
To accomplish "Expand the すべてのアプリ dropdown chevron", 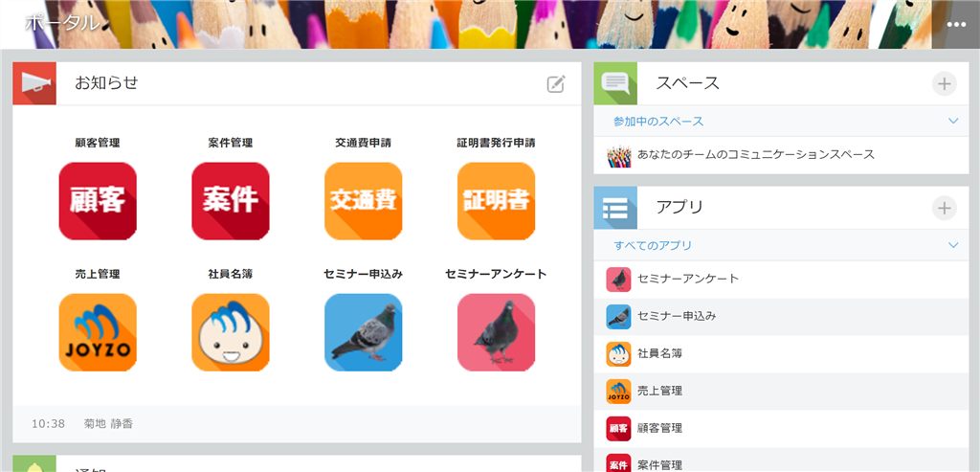I will [952, 245].
